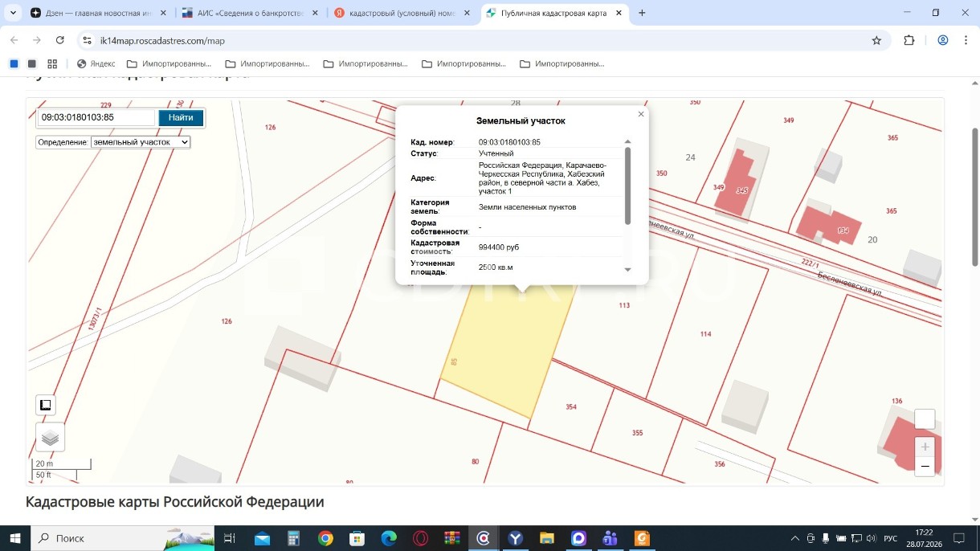This screenshot has width=980, height=551.
Task: Open the Chrome profile menu
Action: click(x=943, y=40)
